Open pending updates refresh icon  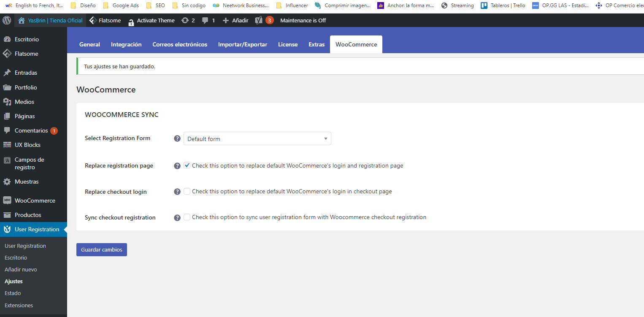185,20
